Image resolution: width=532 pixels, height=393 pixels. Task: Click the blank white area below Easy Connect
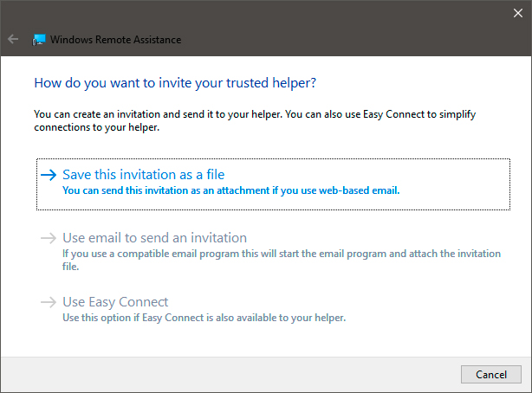coord(264,341)
